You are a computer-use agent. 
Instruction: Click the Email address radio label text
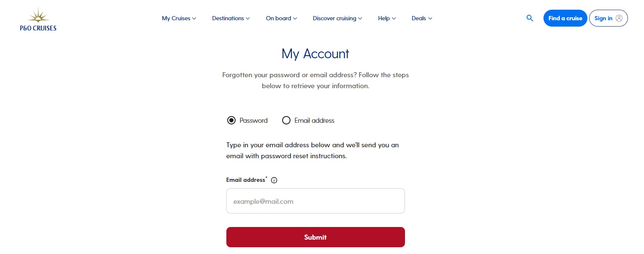(x=314, y=121)
